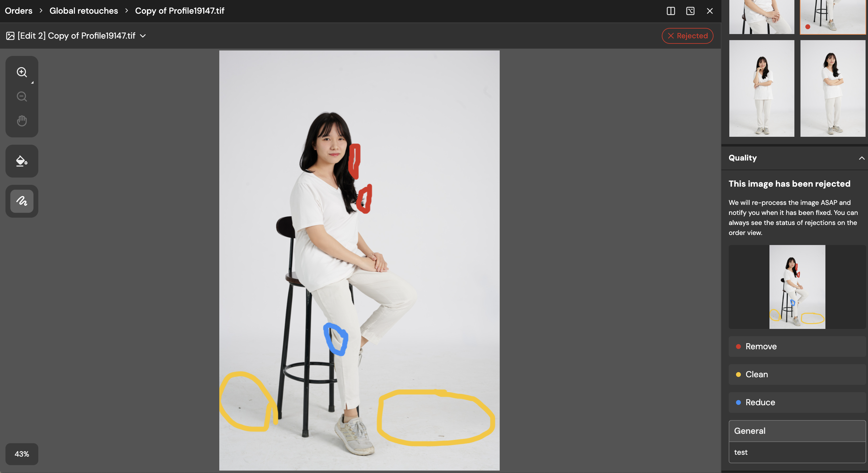Toggle the freehand annotation draw tool
This screenshot has width=868, height=473.
(22, 201)
